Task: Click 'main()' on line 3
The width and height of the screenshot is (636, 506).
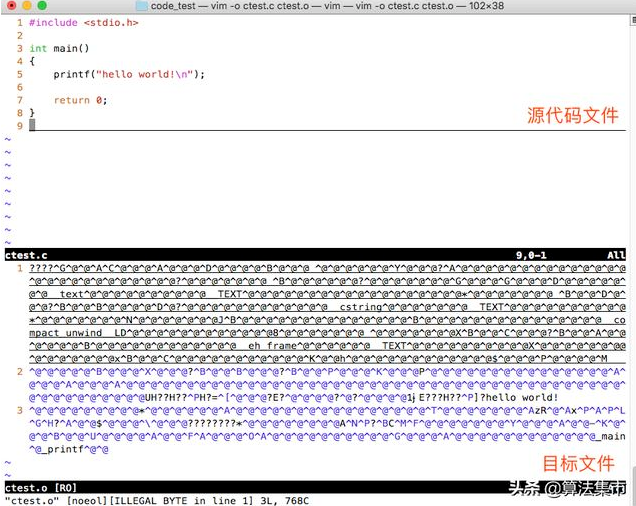Action: coord(71,48)
